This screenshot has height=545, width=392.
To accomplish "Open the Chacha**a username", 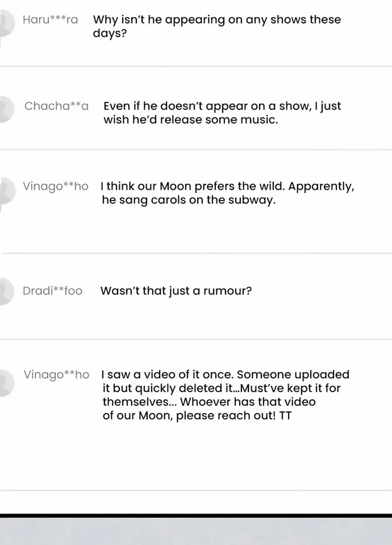I will (57, 106).
